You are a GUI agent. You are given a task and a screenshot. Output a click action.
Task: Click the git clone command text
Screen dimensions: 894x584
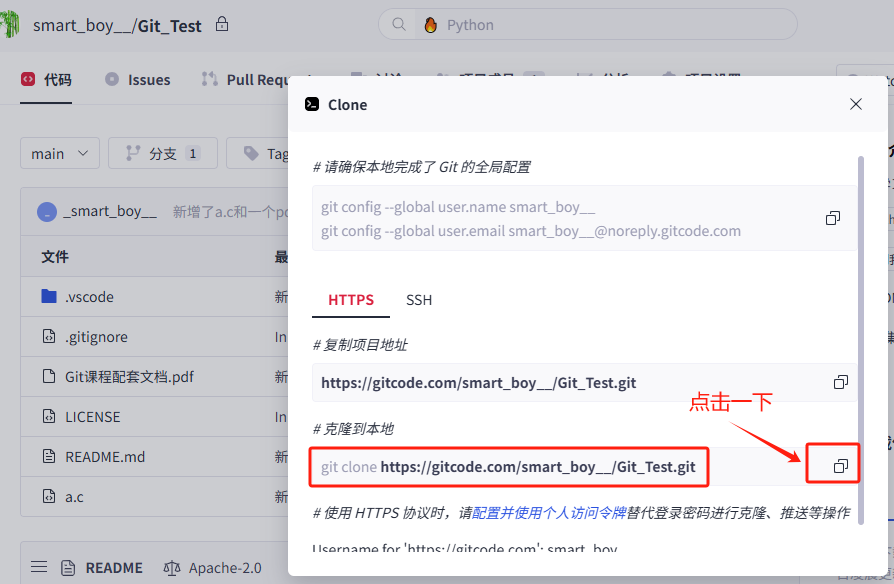coord(508,467)
